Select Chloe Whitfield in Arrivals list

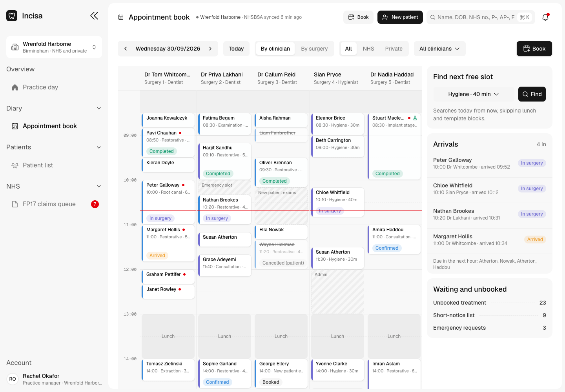pyautogui.click(x=490, y=189)
